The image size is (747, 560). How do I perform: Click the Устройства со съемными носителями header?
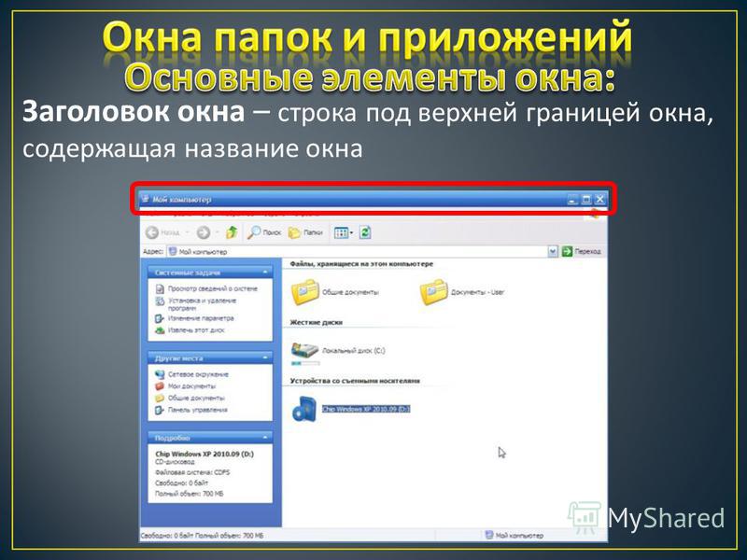point(355,381)
